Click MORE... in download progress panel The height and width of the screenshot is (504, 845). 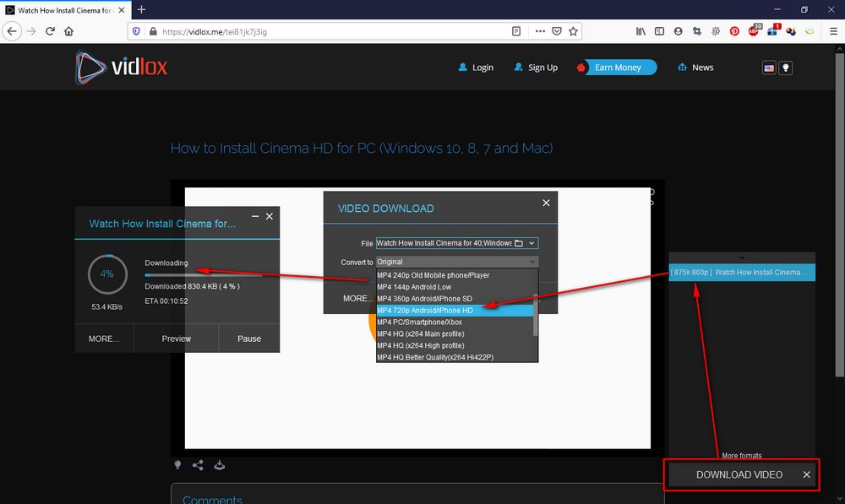[x=104, y=339]
